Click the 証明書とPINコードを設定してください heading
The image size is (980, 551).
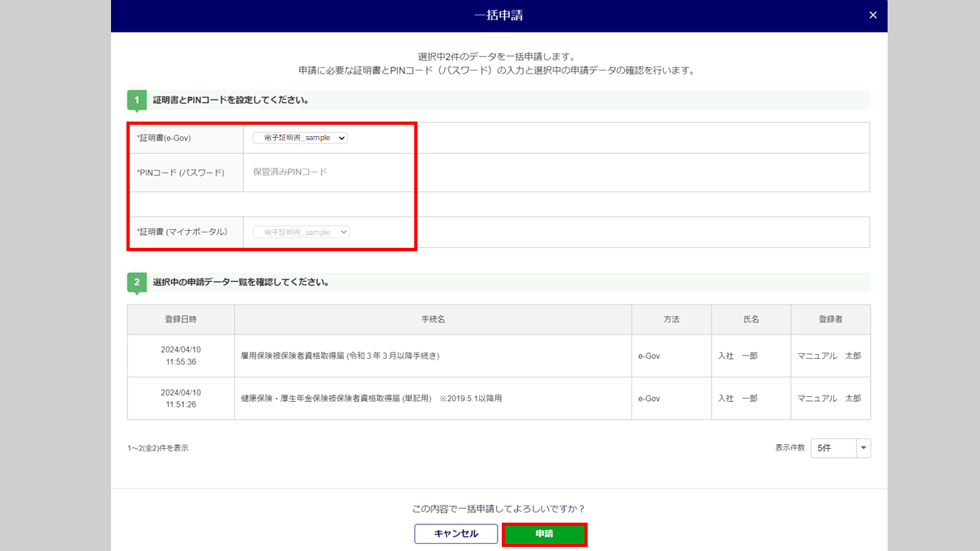point(231,100)
